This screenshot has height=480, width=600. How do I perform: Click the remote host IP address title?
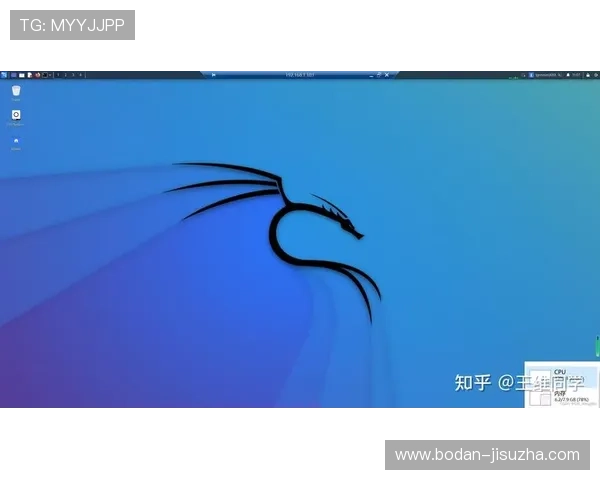click(300, 75)
